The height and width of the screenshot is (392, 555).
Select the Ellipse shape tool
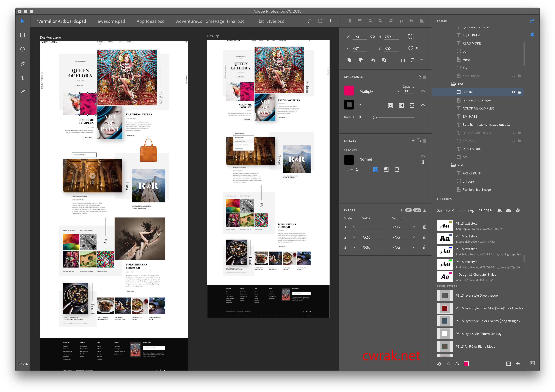pyautogui.click(x=23, y=49)
